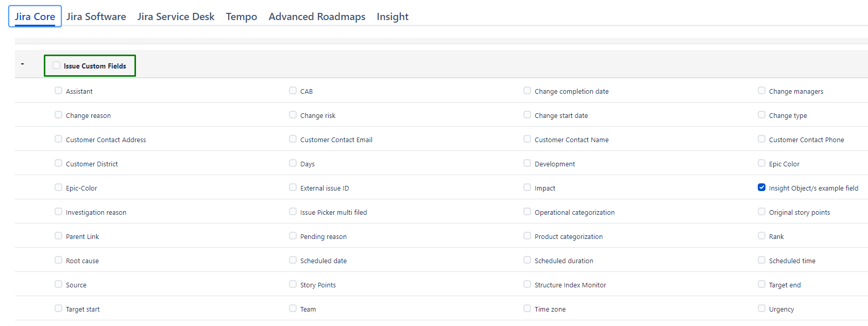Image resolution: width=868 pixels, height=326 pixels.
Task: Check the Operational categorization checkbox
Action: (527, 212)
